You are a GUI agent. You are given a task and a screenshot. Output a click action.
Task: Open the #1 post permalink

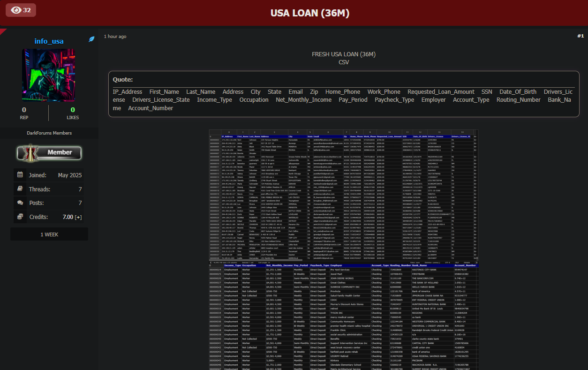(x=580, y=36)
